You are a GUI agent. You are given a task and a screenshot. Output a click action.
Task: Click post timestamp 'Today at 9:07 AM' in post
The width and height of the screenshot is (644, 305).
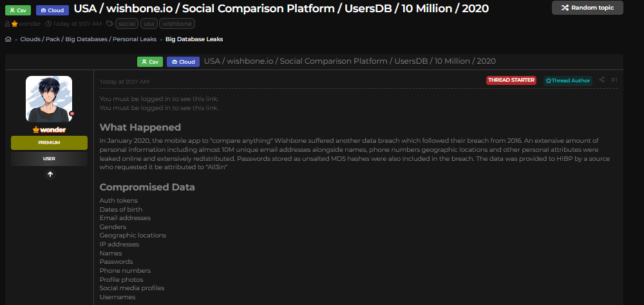point(124,82)
